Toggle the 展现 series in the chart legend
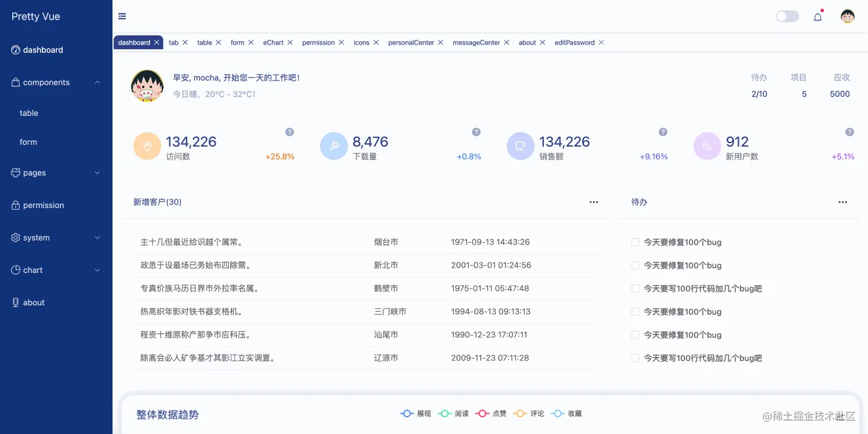 click(416, 414)
